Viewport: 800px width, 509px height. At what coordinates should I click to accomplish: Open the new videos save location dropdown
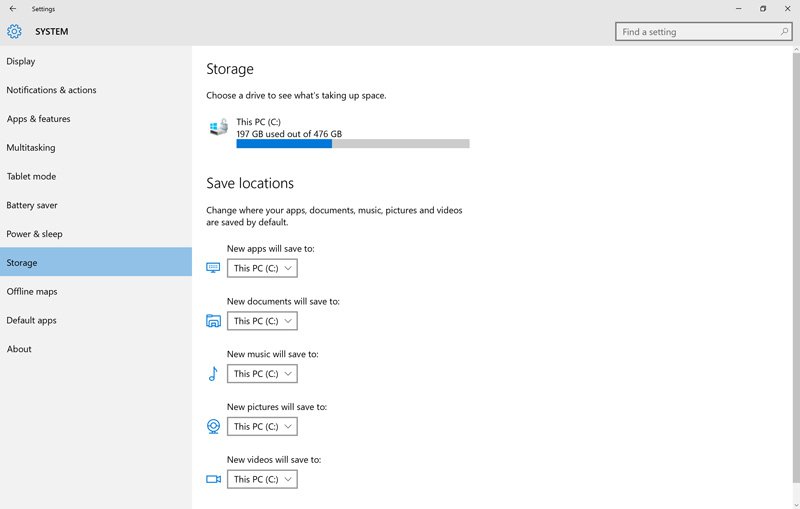click(x=262, y=479)
